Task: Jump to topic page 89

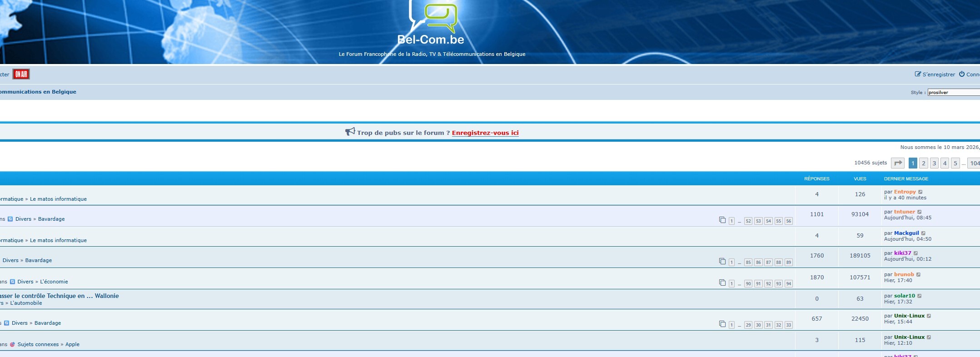Action: tap(789, 263)
